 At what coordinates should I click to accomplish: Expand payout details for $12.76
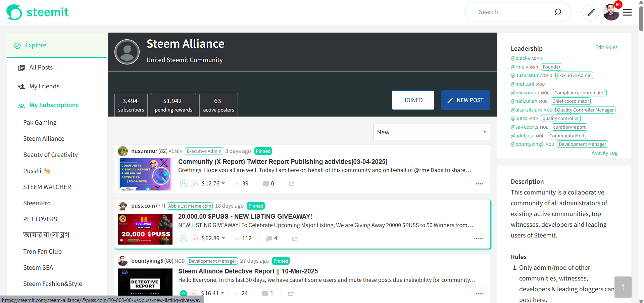coord(213,183)
